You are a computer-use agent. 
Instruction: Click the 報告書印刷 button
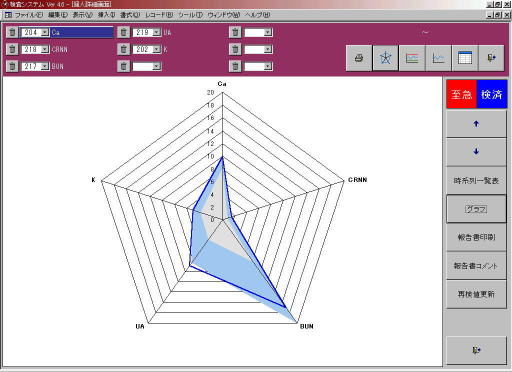click(476, 237)
